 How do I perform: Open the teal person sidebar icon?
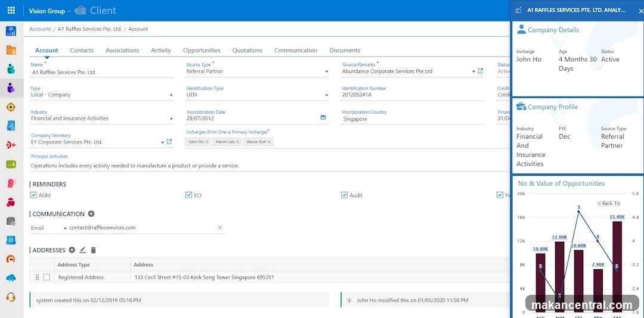11,69
